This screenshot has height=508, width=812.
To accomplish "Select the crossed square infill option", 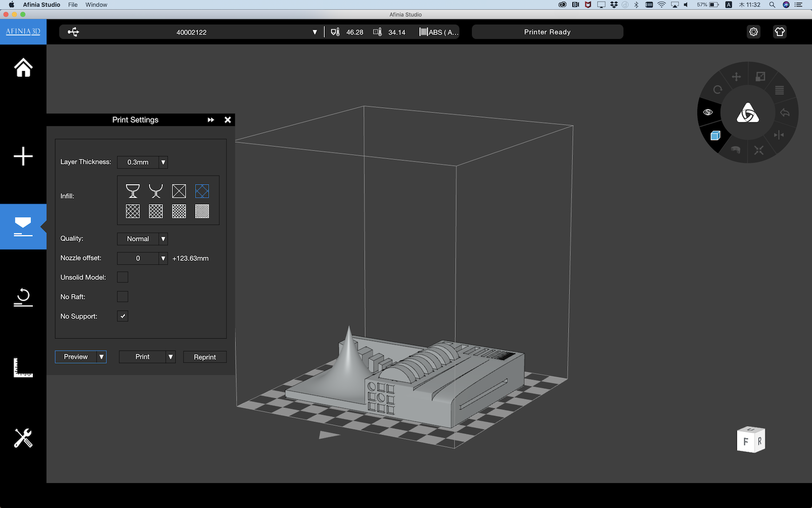I will pyautogui.click(x=179, y=191).
